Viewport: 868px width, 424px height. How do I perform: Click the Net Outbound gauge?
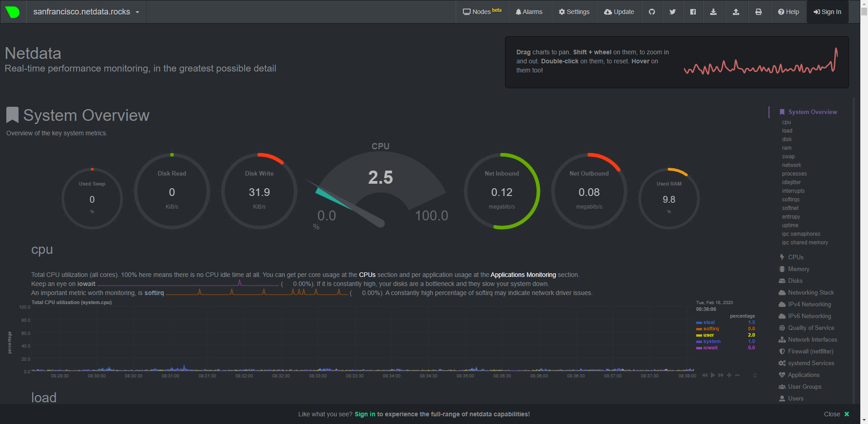click(589, 191)
